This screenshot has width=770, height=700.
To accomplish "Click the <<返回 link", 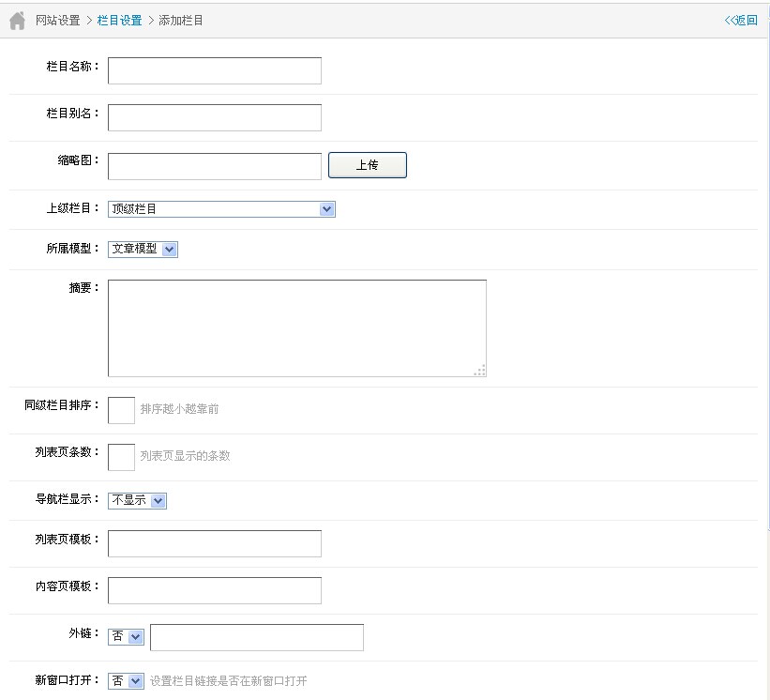I will coord(741,20).
